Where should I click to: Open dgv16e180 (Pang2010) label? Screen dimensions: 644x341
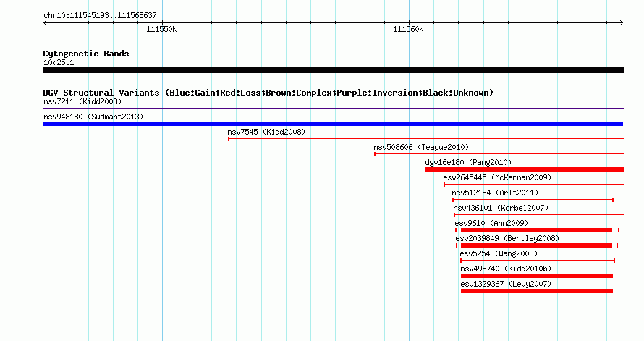tap(468, 162)
